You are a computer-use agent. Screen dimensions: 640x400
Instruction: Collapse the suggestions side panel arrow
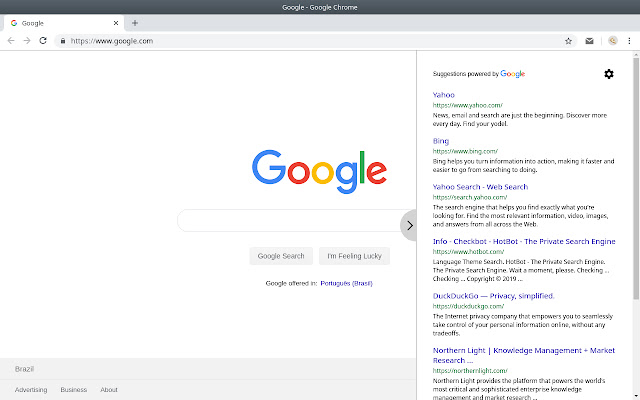(409, 225)
